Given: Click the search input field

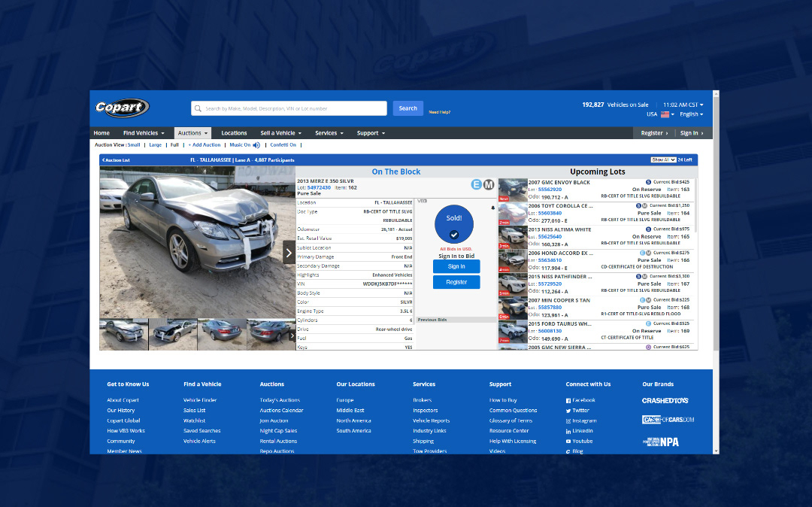Looking at the screenshot, I should pyautogui.click(x=289, y=108).
